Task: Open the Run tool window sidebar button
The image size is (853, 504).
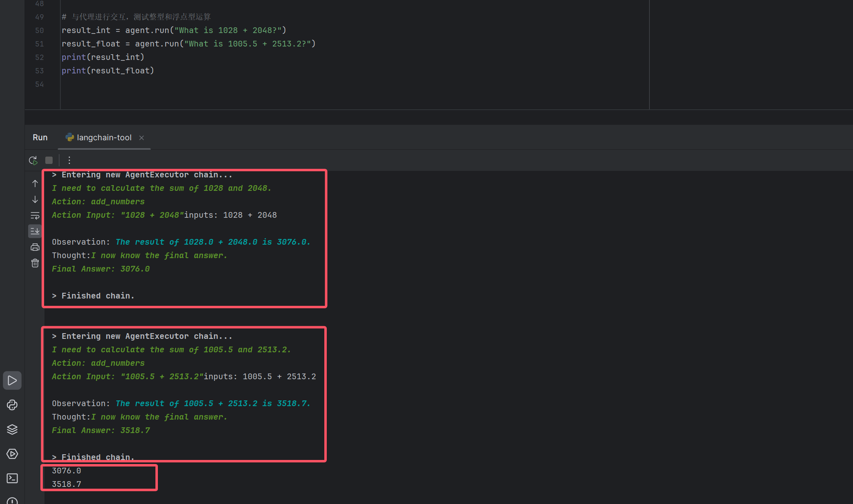Action: click(12, 380)
